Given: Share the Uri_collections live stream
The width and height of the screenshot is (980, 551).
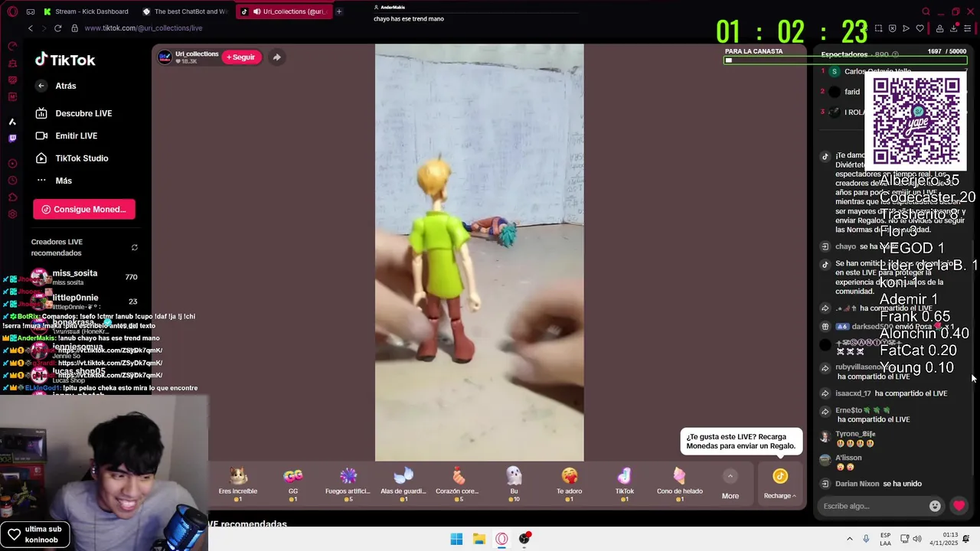Looking at the screenshot, I should pyautogui.click(x=276, y=57).
